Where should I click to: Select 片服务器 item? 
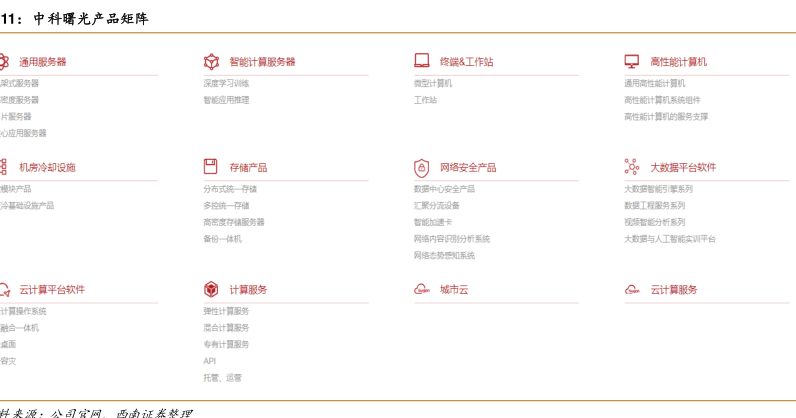[15, 117]
